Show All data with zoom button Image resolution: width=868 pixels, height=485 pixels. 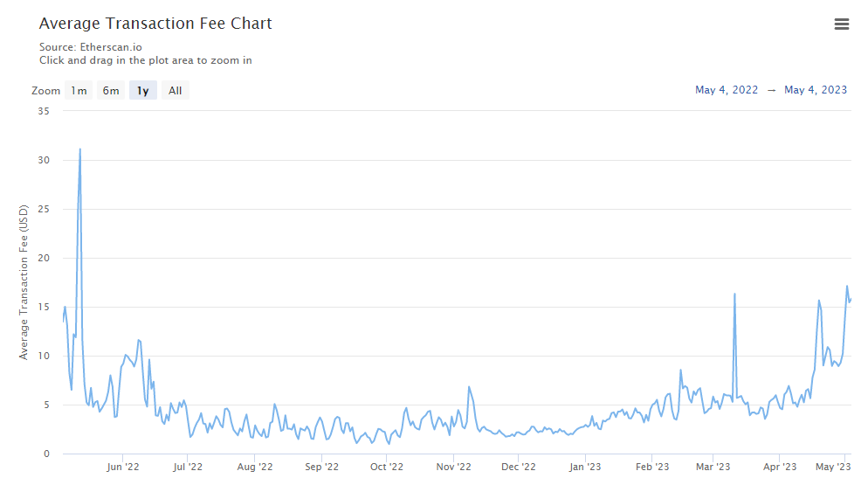point(176,91)
